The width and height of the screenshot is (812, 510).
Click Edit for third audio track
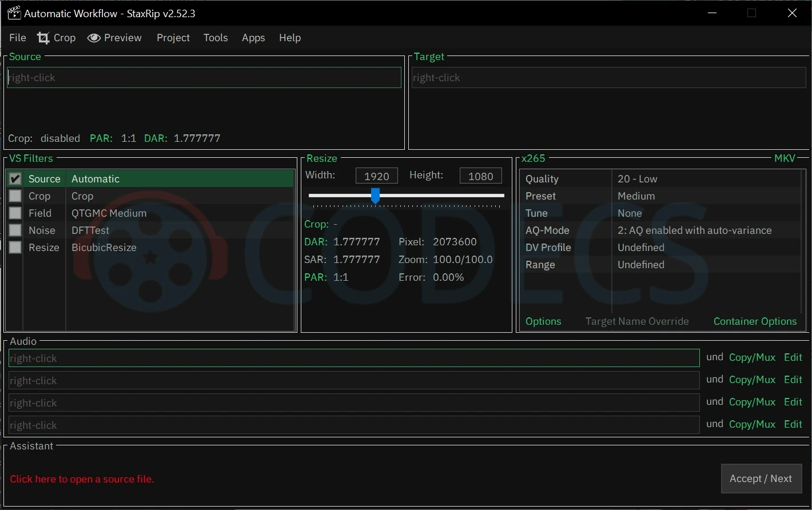point(793,402)
